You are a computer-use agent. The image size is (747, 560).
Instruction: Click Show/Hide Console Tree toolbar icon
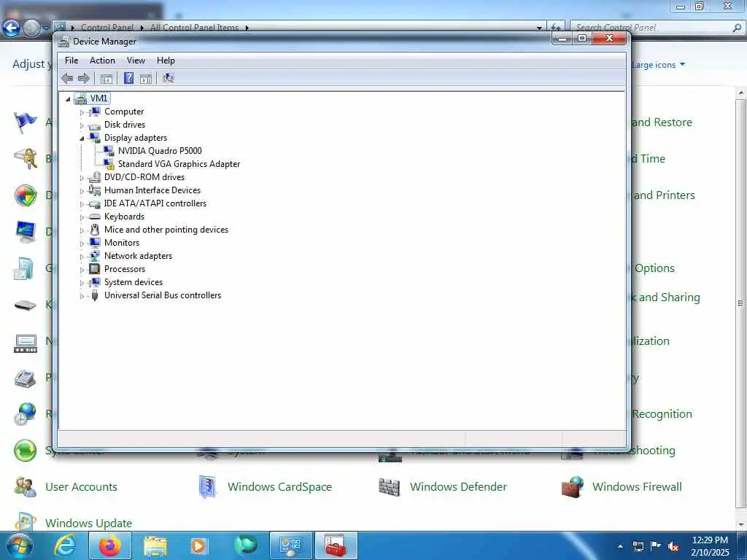point(107,79)
